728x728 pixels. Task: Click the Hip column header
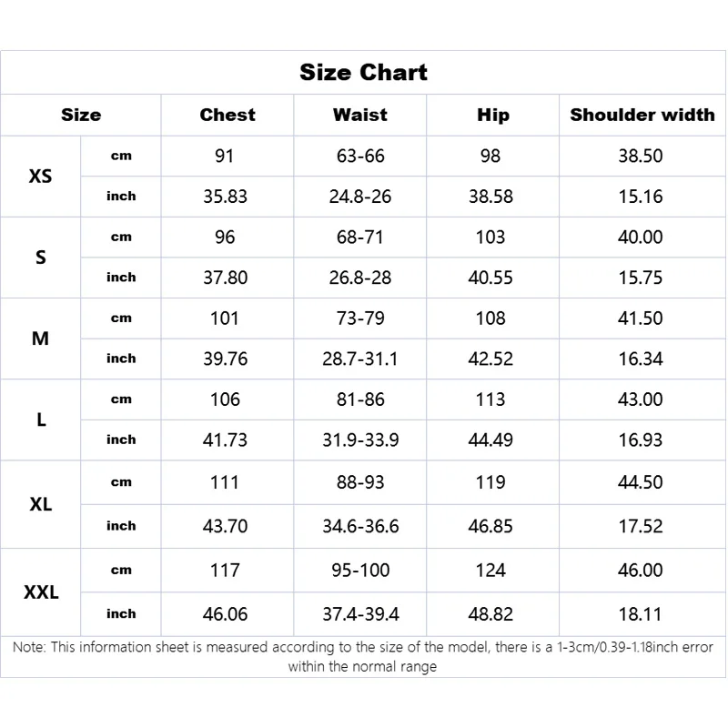pos(492,115)
